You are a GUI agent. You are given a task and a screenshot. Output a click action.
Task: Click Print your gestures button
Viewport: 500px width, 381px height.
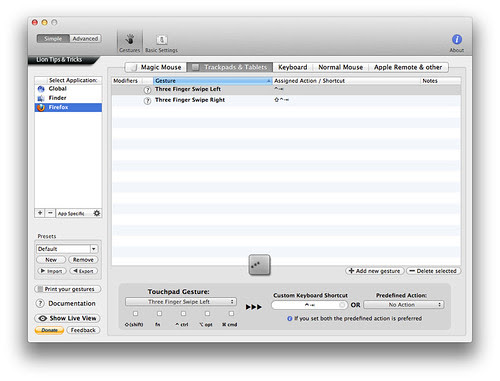tap(68, 289)
